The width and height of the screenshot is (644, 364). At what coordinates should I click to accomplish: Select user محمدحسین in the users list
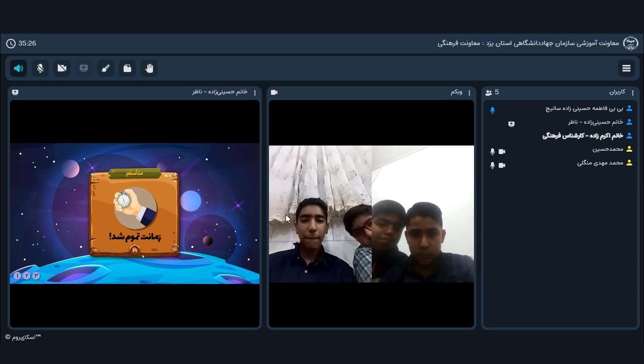[608, 149]
